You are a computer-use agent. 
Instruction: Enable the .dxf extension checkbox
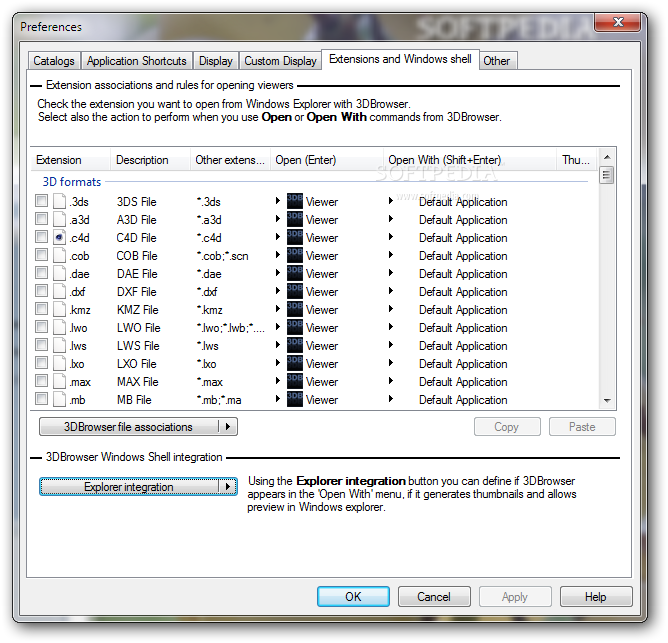point(41,291)
